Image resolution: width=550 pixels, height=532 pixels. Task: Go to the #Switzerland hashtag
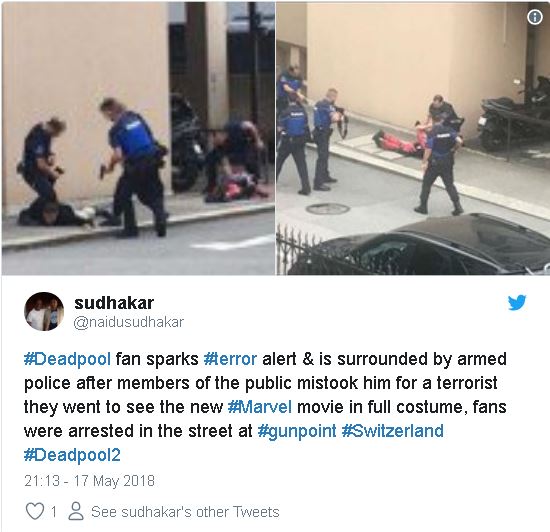[x=393, y=431]
